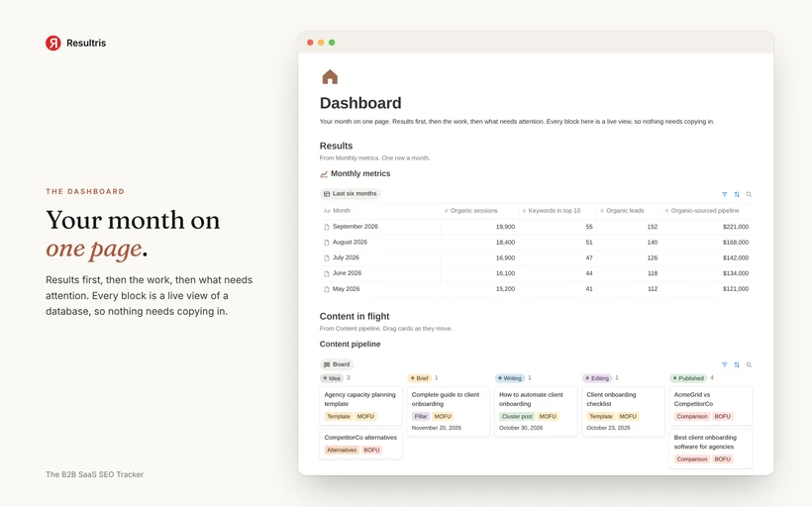
Task: Open Best client onboarding software for agencies card
Action: pyautogui.click(x=711, y=449)
